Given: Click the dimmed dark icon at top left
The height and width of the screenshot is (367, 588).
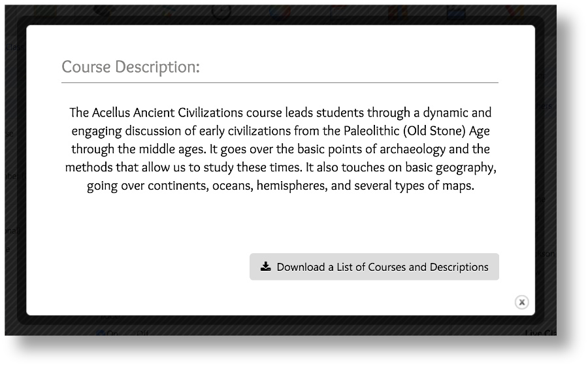Looking at the screenshot, I should point(103,11).
